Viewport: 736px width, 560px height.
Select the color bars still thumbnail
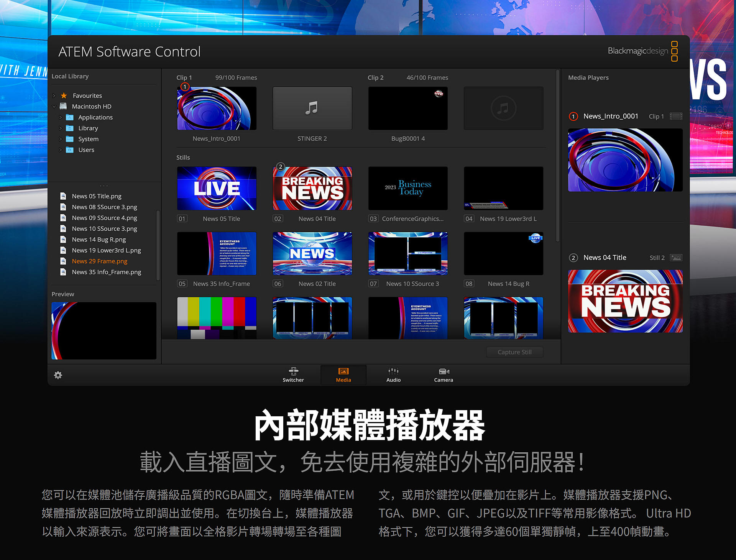217,318
